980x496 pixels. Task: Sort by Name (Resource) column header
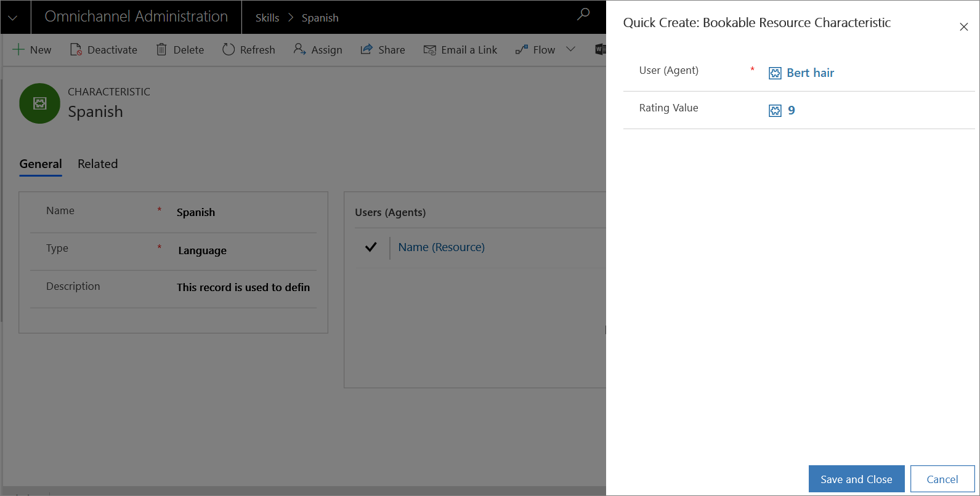coord(441,247)
